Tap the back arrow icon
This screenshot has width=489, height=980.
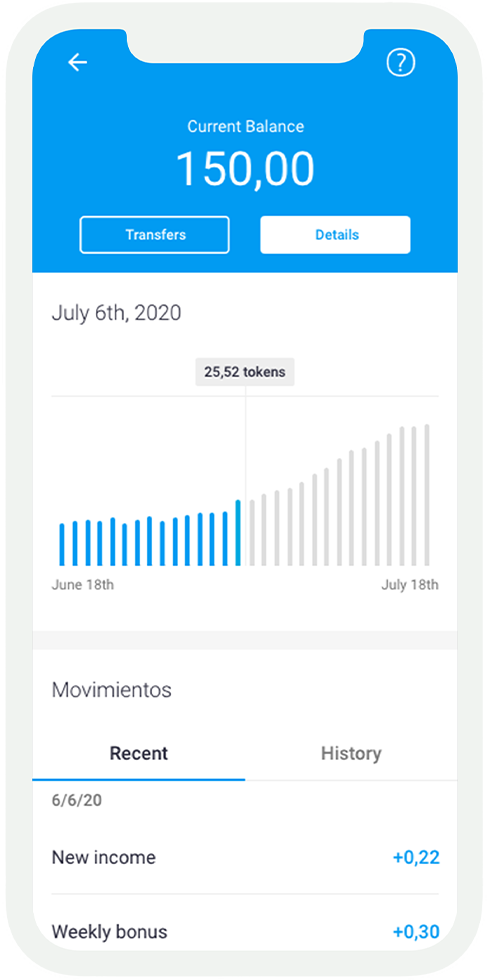coord(78,62)
